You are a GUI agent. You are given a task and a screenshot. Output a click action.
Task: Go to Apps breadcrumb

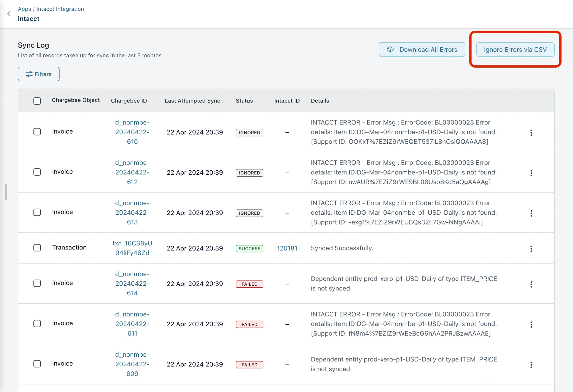click(x=24, y=9)
